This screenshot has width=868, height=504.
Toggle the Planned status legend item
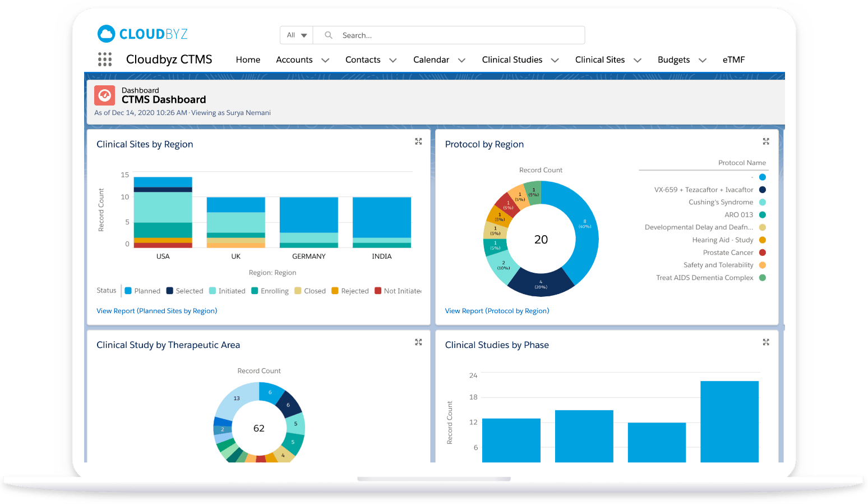coord(142,291)
